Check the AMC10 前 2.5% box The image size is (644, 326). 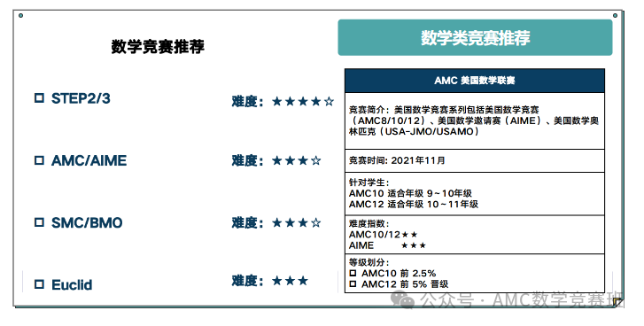[x=353, y=273]
